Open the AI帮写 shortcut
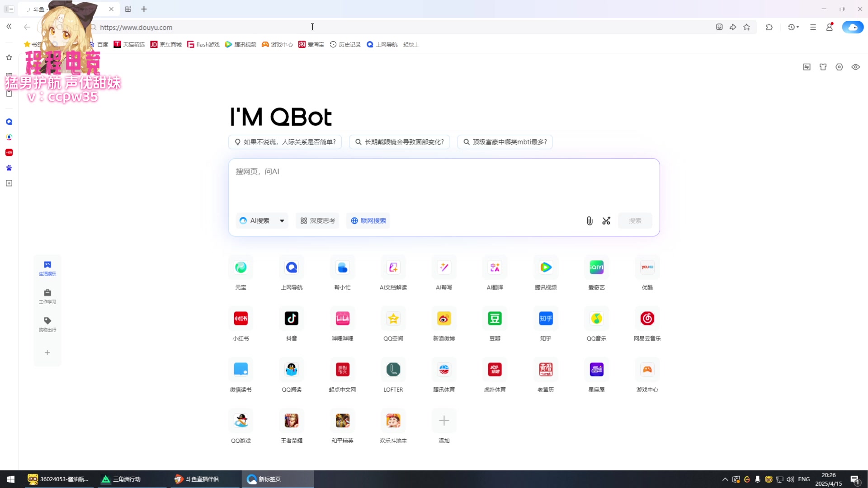This screenshot has height=488, width=868. tap(444, 267)
